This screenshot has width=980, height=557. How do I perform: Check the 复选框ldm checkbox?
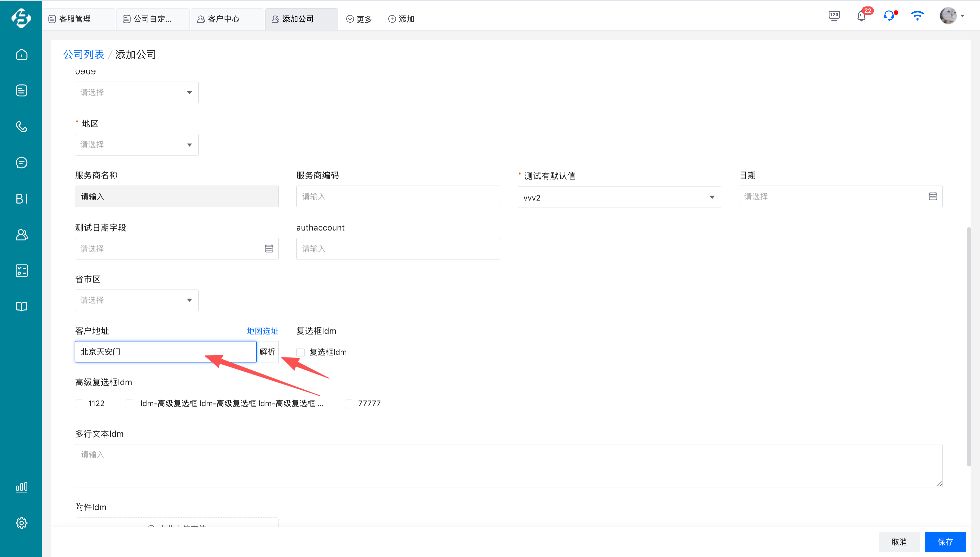pos(301,352)
